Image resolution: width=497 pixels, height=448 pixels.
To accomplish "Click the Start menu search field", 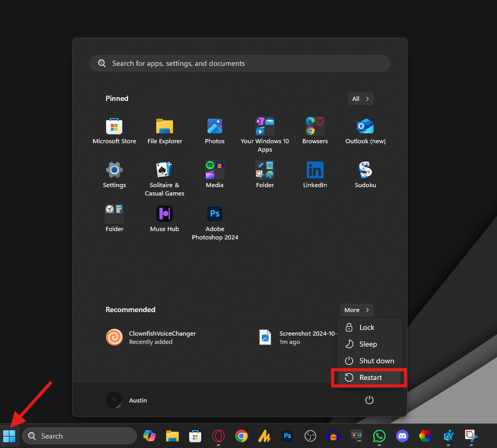I will (x=240, y=63).
